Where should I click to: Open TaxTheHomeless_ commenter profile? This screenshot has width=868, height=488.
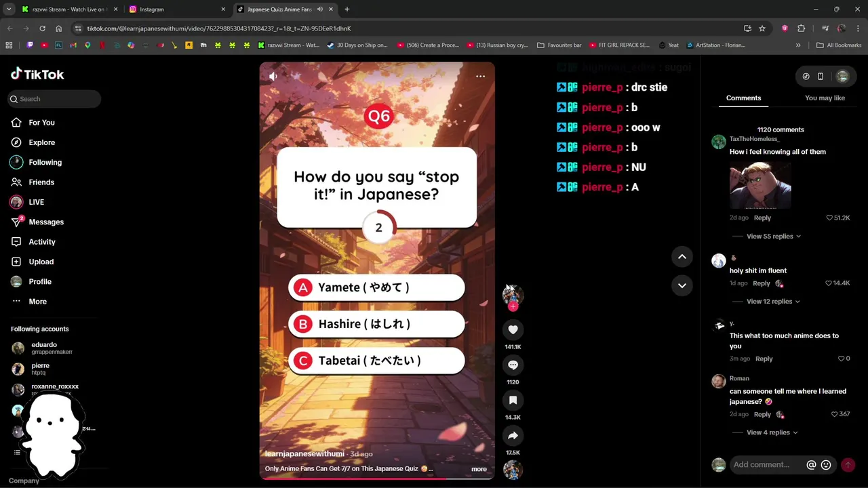coord(754,139)
